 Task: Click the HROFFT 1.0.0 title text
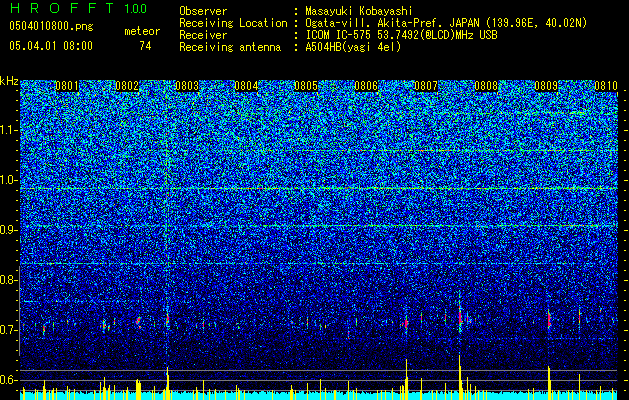(78, 8)
